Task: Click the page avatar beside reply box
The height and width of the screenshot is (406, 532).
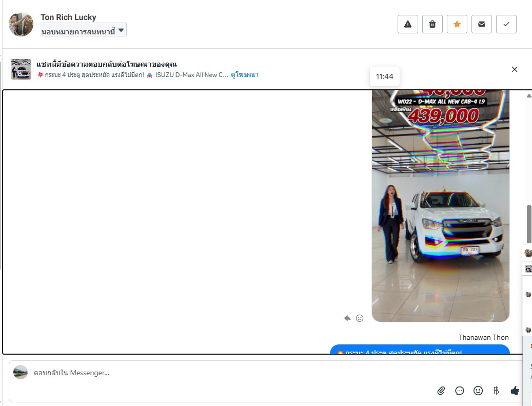Action: (x=21, y=373)
